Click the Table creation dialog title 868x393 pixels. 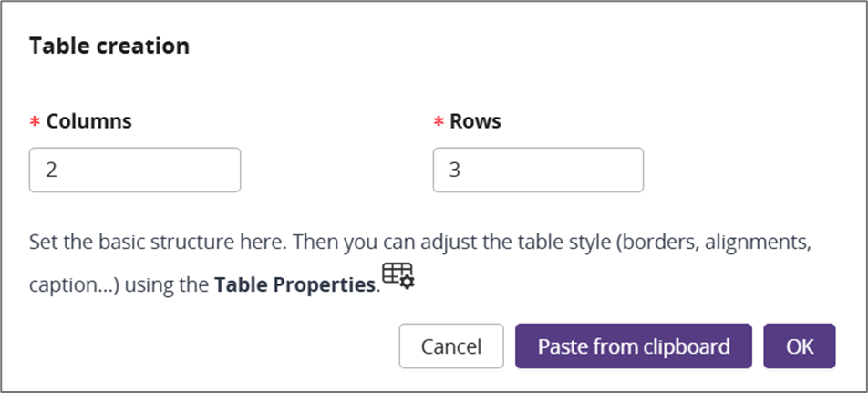109,46
